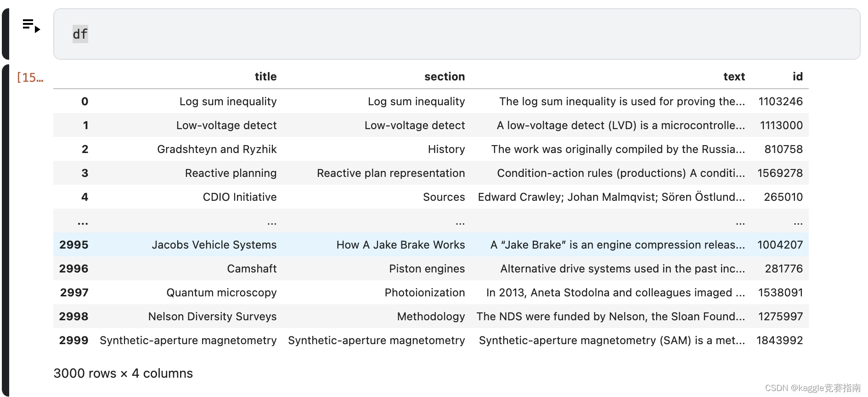Click id value 1538091
Screen dimensions: 868x397
click(x=780, y=293)
